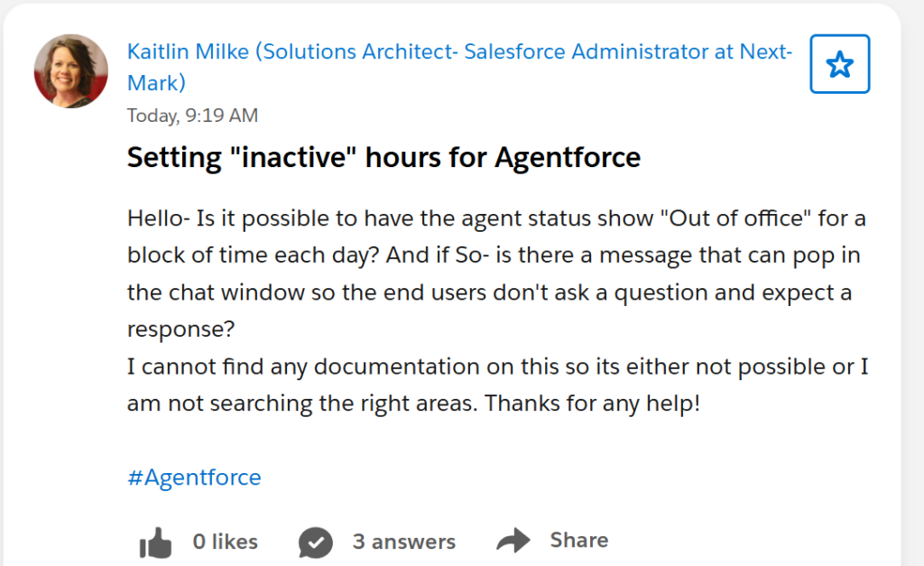Click the share arrow icon

point(513,542)
